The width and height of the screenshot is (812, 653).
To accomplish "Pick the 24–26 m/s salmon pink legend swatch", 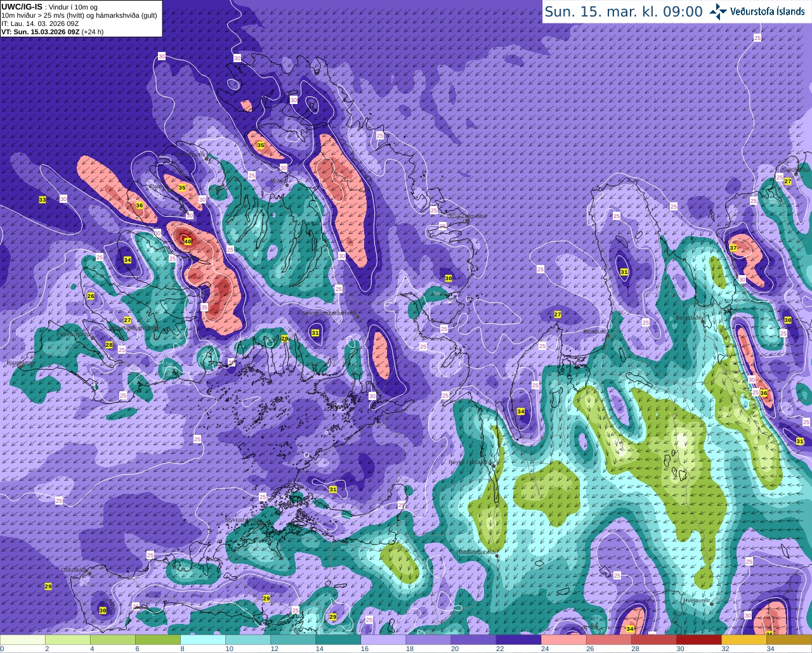I will [x=563, y=640].
